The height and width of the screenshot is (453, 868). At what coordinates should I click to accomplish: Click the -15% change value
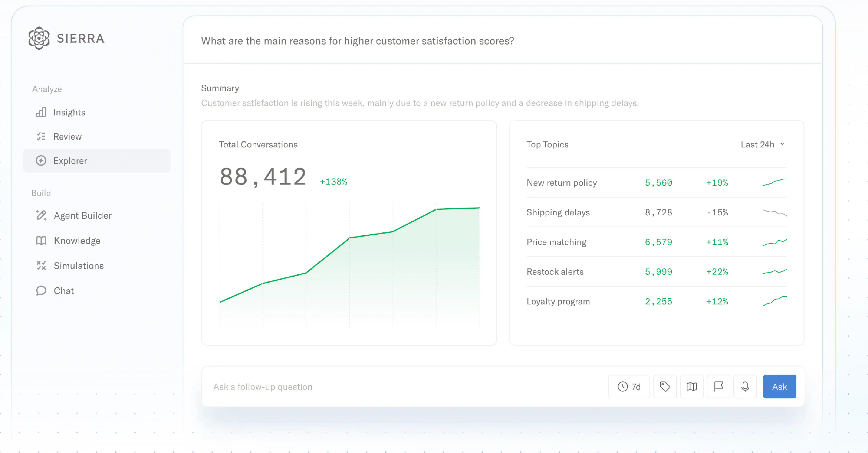coord(717,213)
